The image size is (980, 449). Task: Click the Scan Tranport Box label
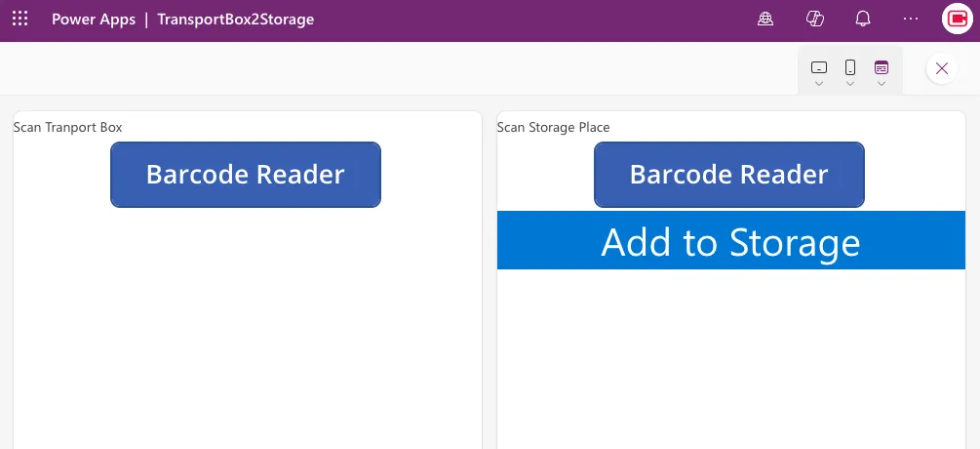[x=67, y=127]
